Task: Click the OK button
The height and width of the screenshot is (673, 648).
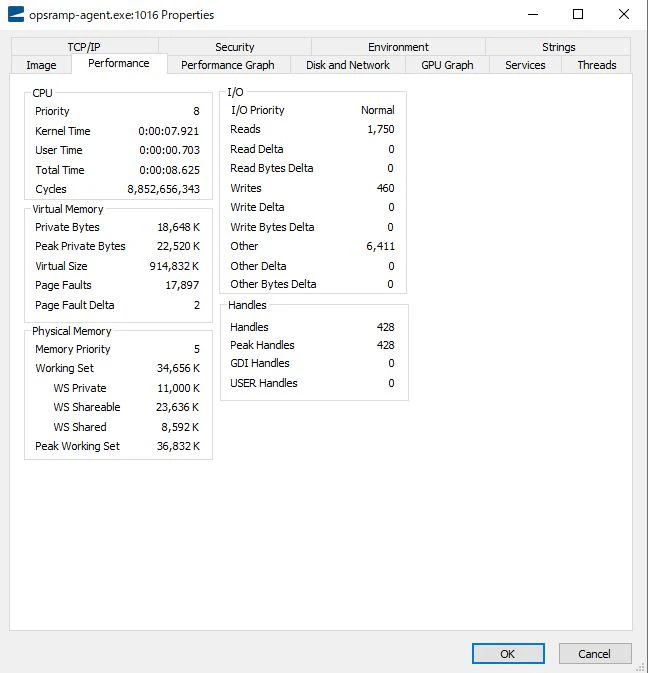Action: click(x=508, y=653)
